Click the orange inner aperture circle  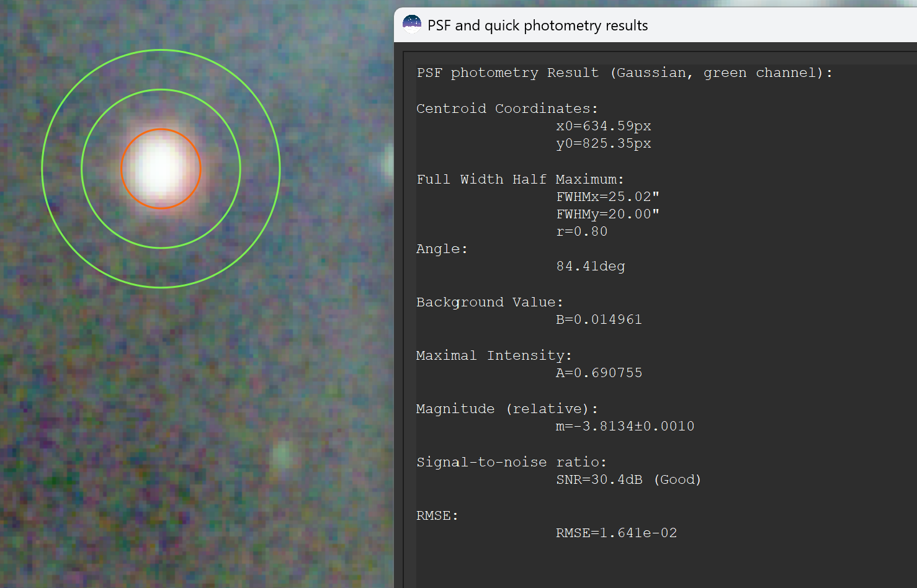(x=161, y=130)
